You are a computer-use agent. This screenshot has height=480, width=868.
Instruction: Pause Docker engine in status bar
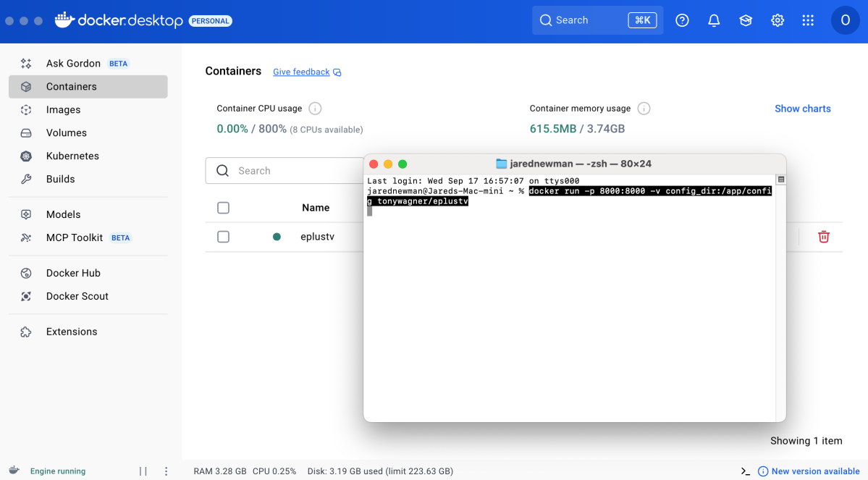coord(143,471)
